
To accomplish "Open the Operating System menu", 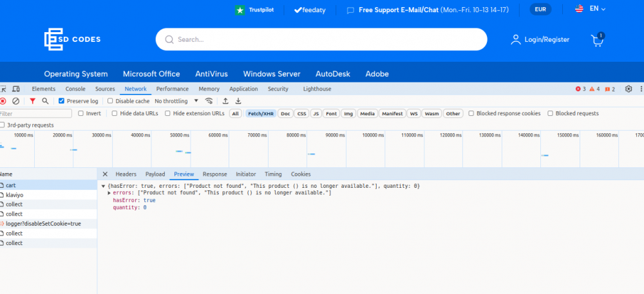I will tap(76, 74).
